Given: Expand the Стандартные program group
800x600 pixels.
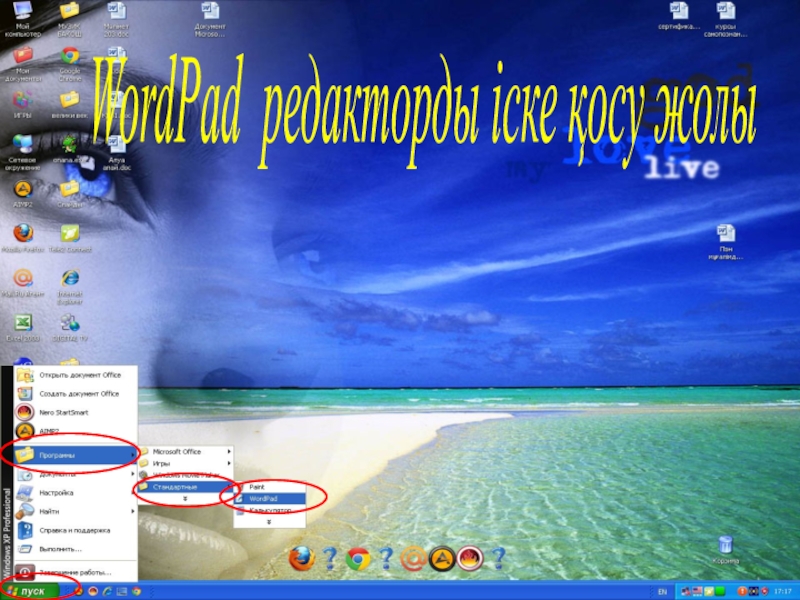Looking at the screenshot, I should (186, 487).
